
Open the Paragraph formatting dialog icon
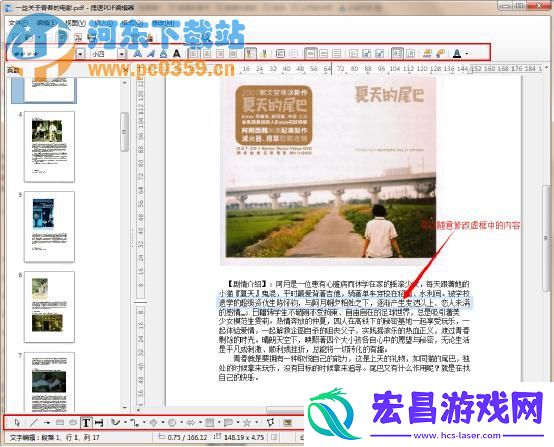[441, 54]
